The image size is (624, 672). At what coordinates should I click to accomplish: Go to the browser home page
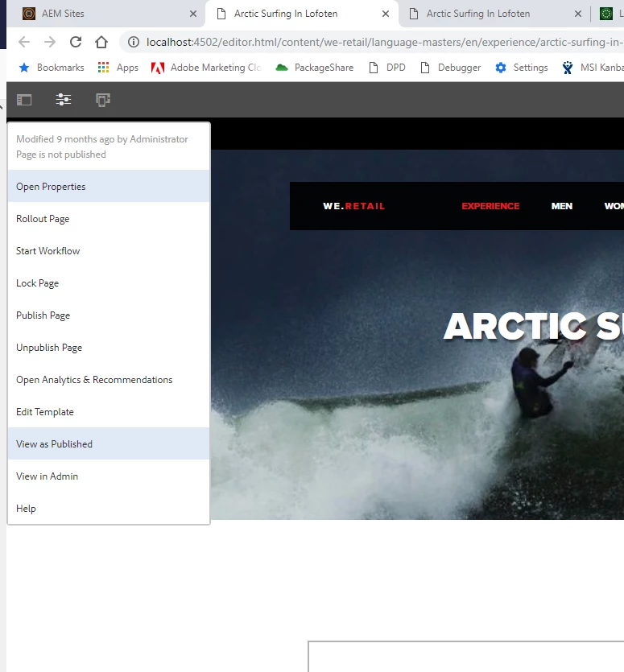point(101,42)
